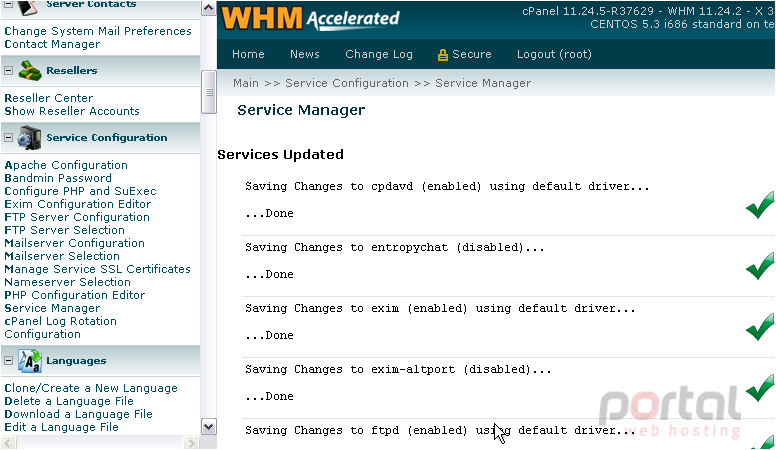Open FTP Server Configuration
776x450 pixels.
coord(77,217)
